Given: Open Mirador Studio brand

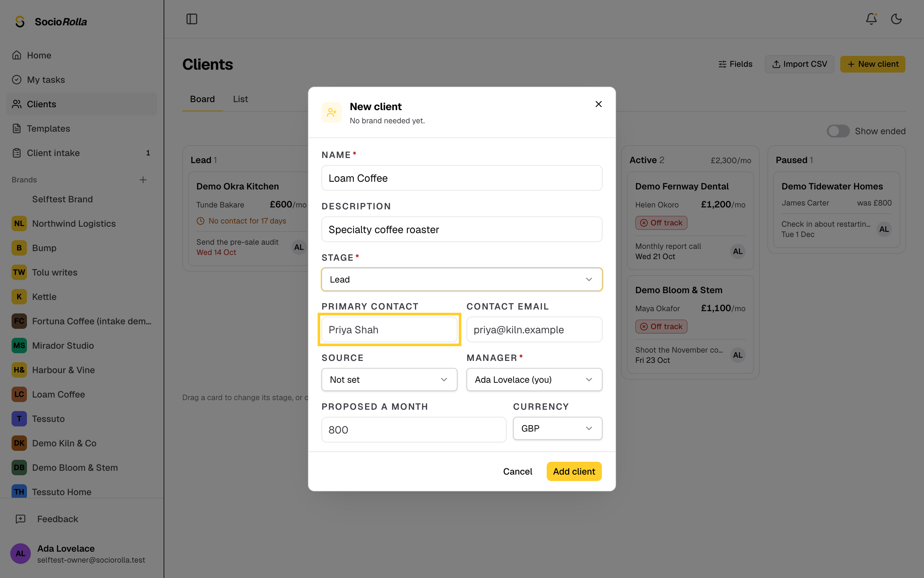Looking at the screenshot, I should 82,346.
